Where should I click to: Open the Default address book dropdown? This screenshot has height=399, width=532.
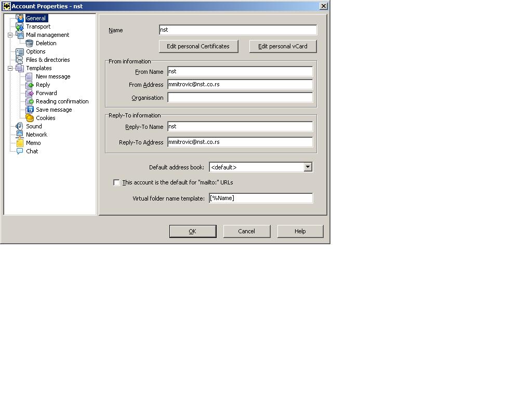(308, 167)
